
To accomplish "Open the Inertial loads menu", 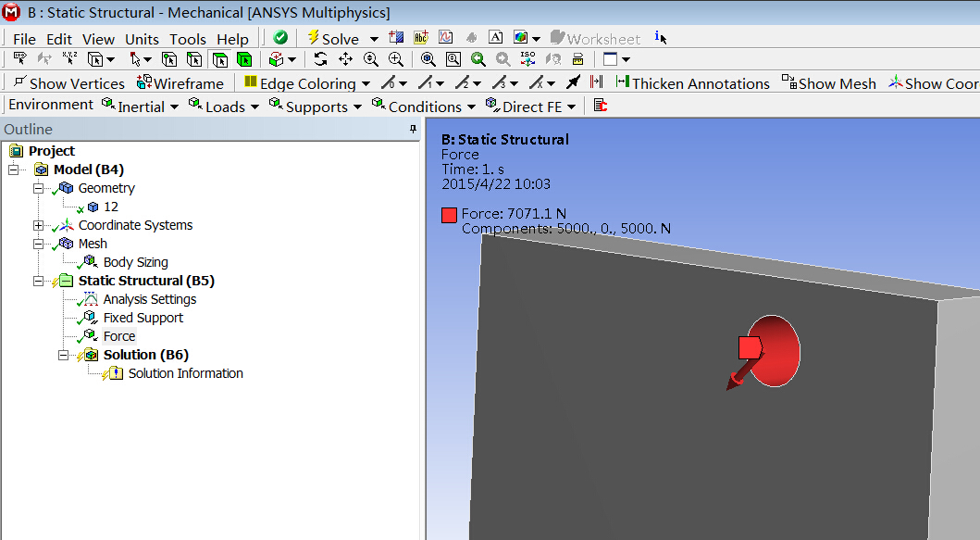I will pyautogui.click(x=141, y=107).
